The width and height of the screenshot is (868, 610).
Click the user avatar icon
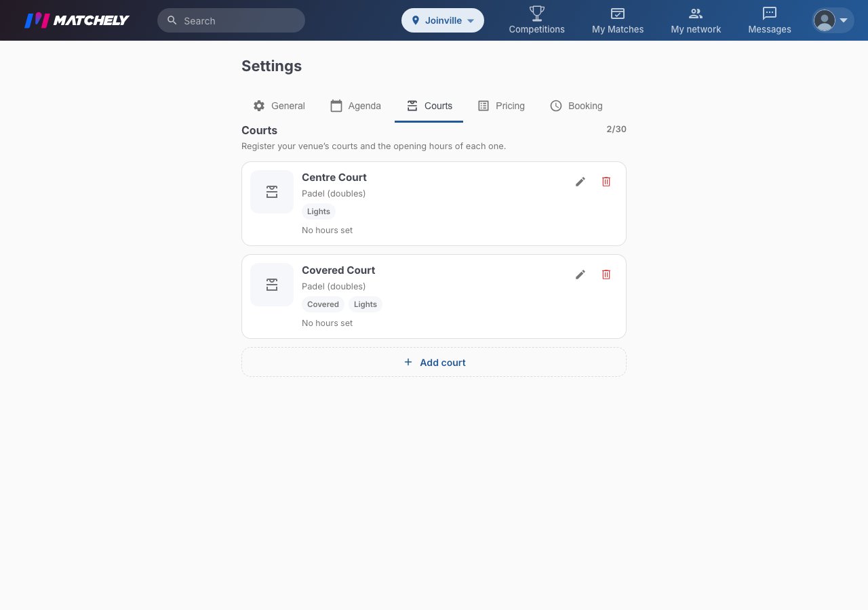tap(825, 20)
